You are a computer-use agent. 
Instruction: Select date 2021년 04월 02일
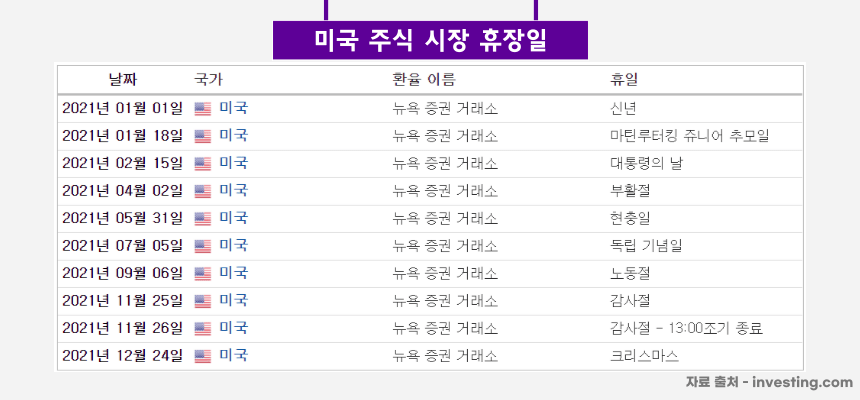122,190
